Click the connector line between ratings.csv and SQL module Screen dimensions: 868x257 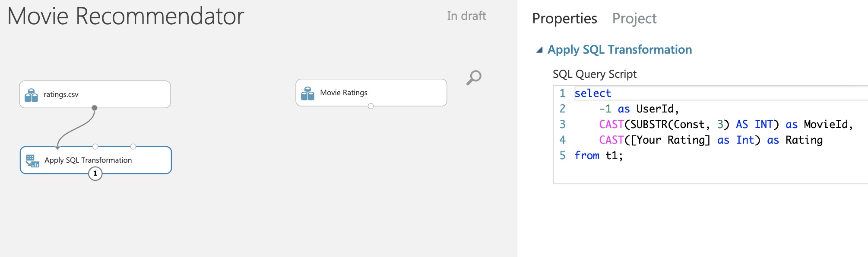[x=78, y=128]
